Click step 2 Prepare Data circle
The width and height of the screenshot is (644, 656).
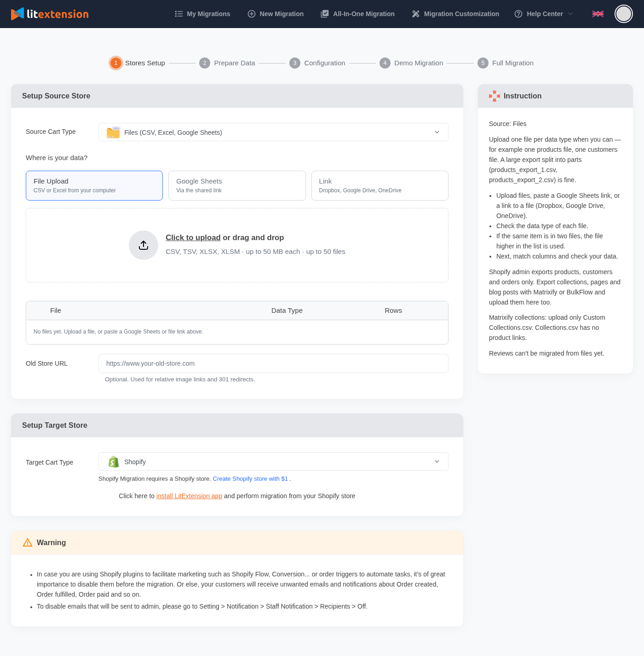[x=205, y=63]
